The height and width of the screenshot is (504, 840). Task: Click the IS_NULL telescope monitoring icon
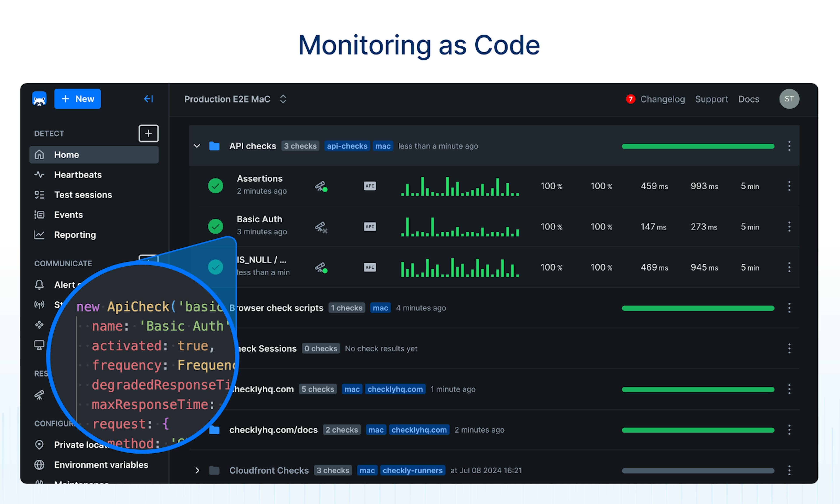point(321,268)
